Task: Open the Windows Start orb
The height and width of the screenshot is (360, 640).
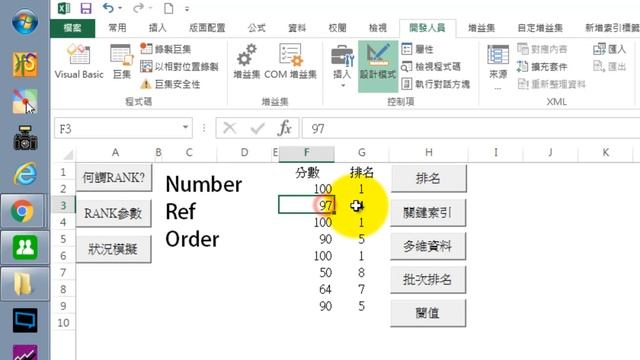Action: pos(25,21)
